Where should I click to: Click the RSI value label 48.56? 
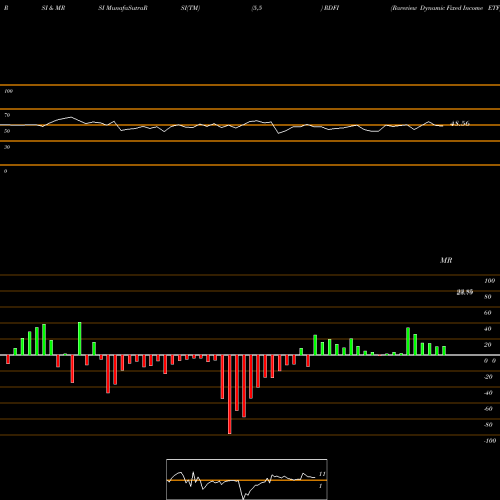(460, 123)
